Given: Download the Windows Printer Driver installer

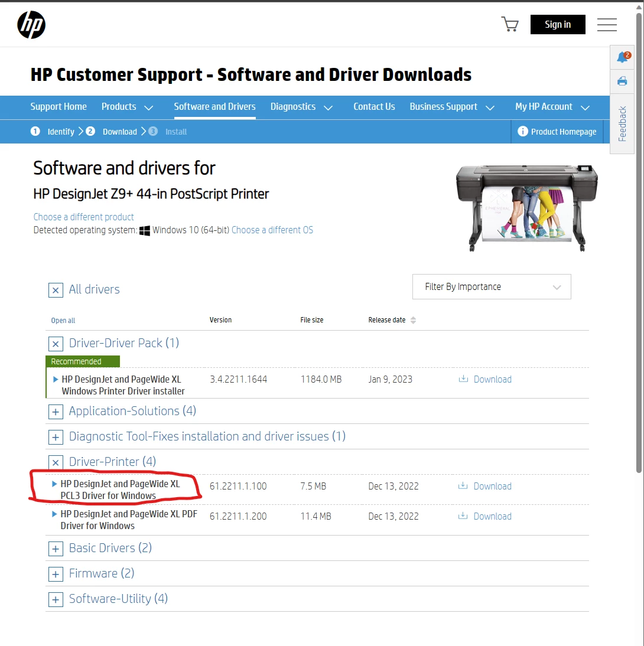Looking at the screenshot, I should pyautogui.click(x=485, y=379).
